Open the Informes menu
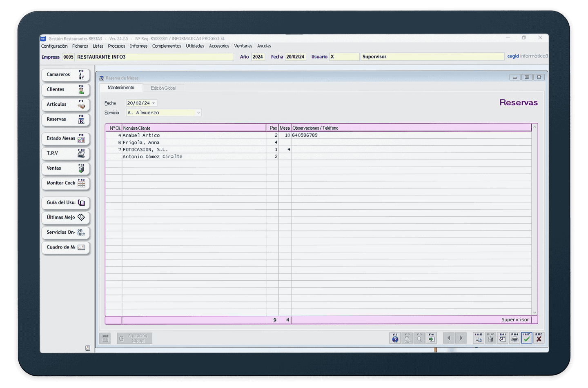Viewport: 588px width, 388px height. (x=138, y=46)
